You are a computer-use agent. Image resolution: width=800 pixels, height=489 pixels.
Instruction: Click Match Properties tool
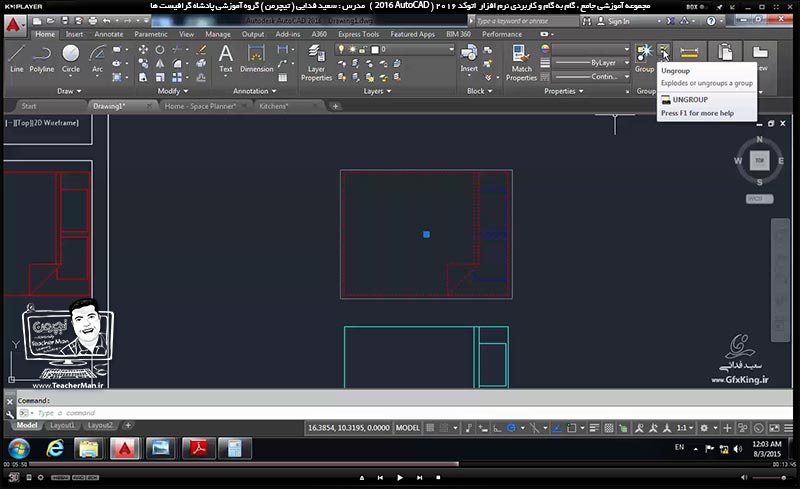[521, 62]
